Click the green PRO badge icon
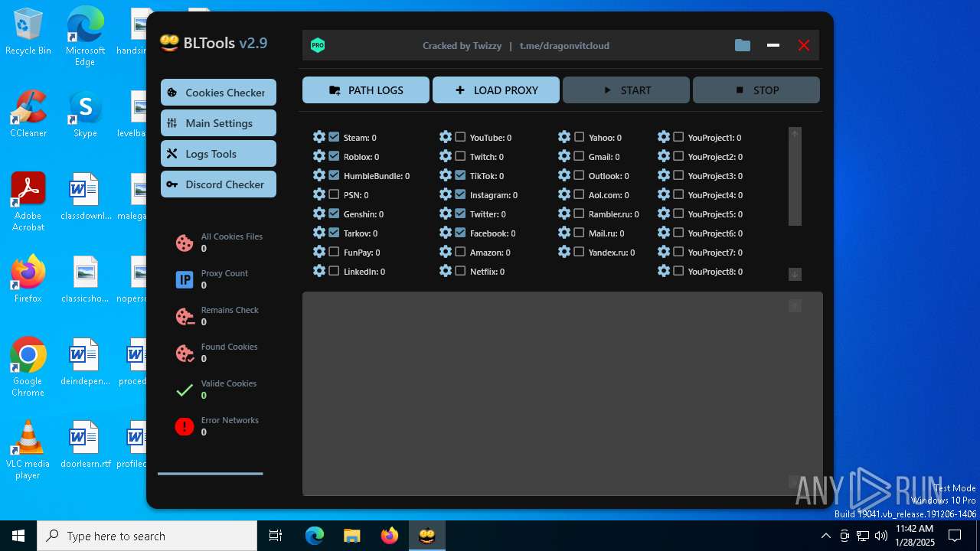 (x=318, y=45)
